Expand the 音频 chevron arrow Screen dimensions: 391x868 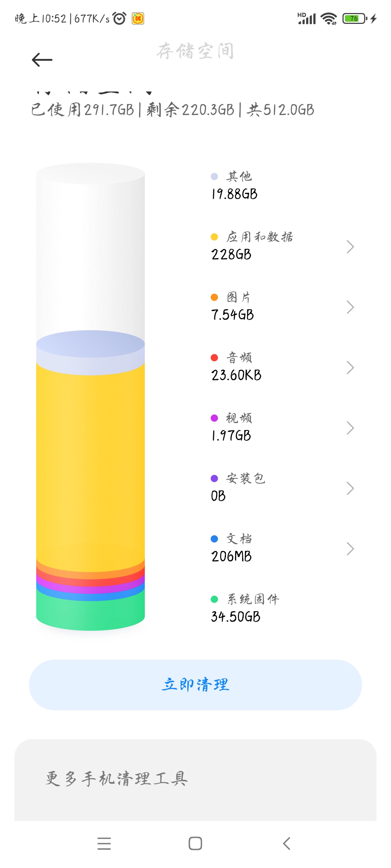pos(350,367)
